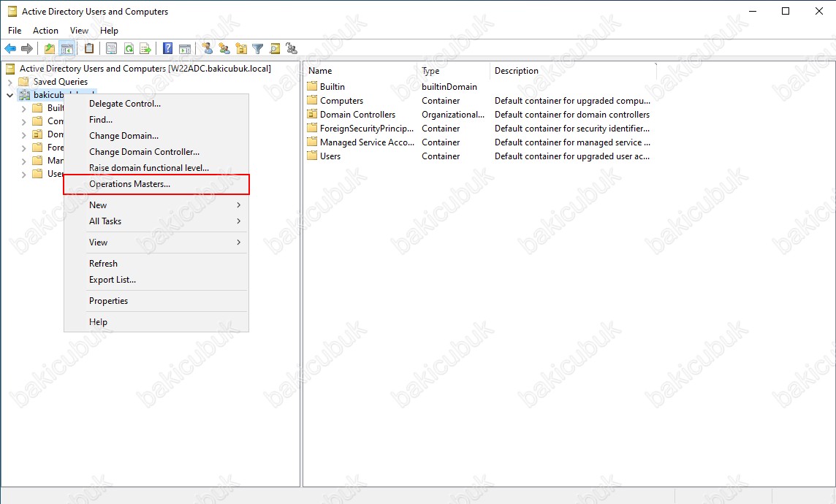Screen dimensions: 836x504
Task: Click the clipboard paste toolbar icon
Action: coord(89,48)
